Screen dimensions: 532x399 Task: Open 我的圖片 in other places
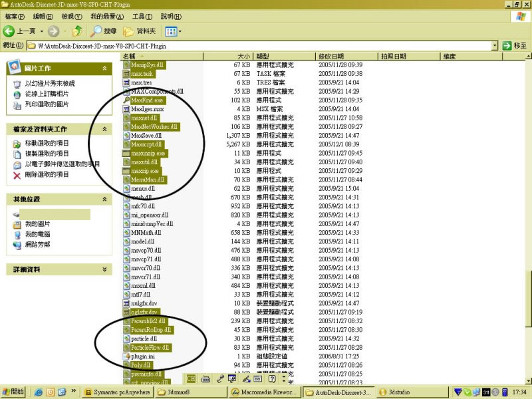pyautogui.click(x=37, y=224)
